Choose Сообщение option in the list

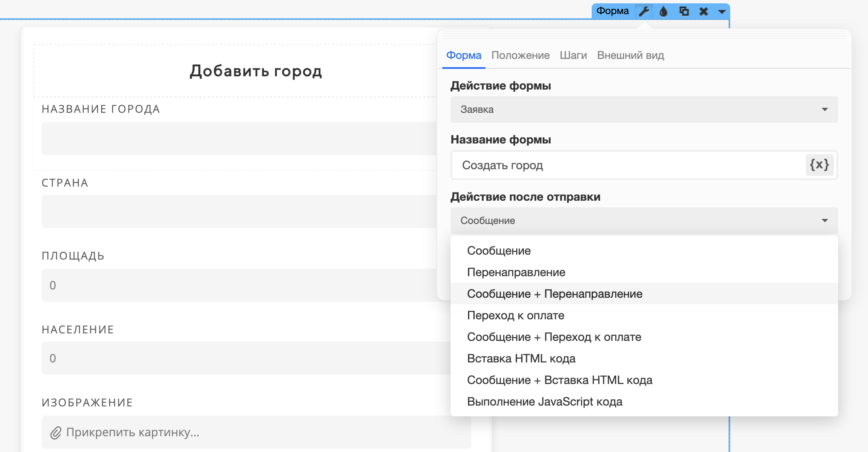[644, 250]
